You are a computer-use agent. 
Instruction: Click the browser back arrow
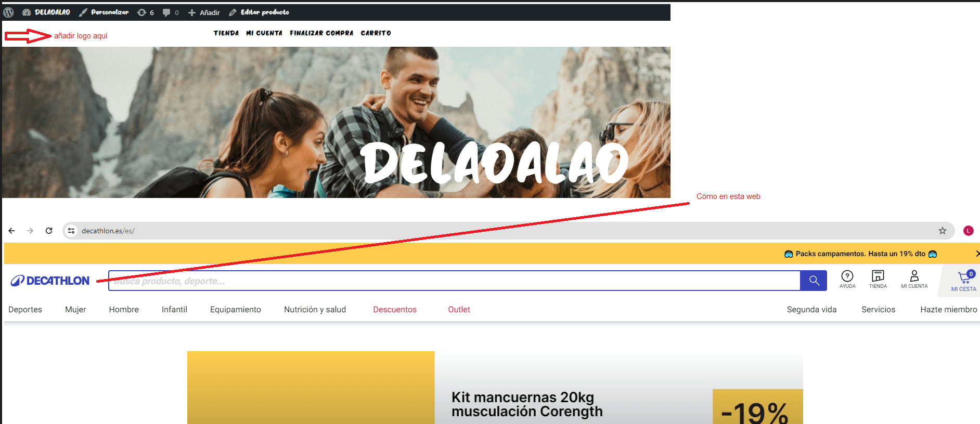pyautogui.click(x=11, y=231)
